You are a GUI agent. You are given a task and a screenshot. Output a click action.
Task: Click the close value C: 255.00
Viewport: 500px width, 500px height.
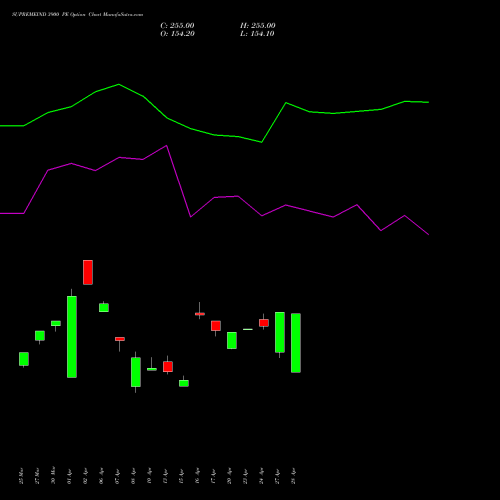point(177,26)
